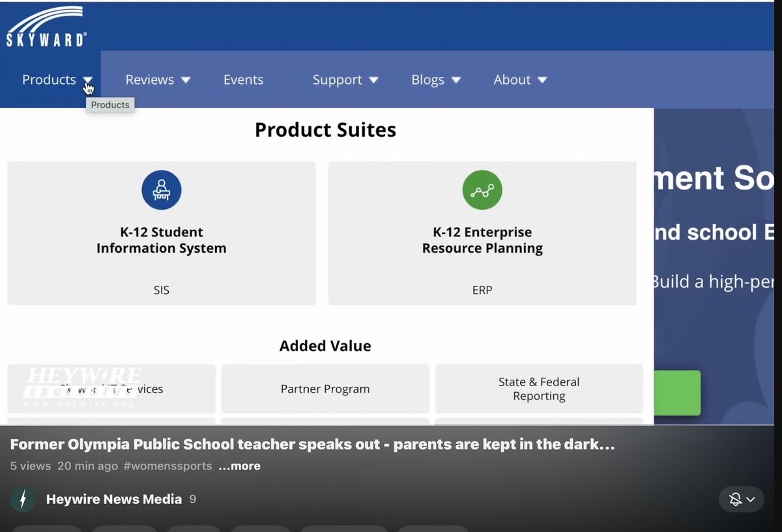Go to the Events page

tap(243, 79)
